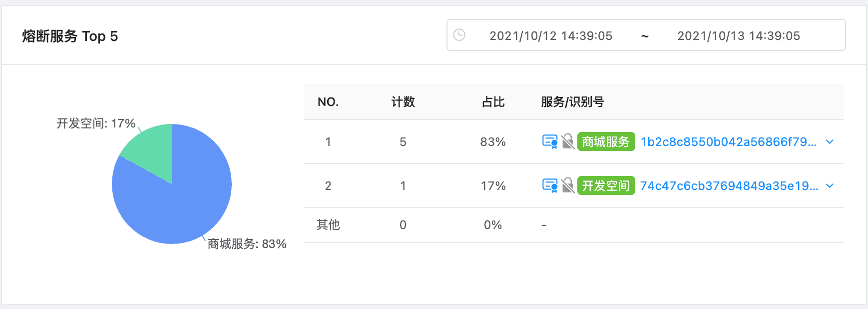
Task: Click the crossed lock icon in 商城服务 row
Action: (x=568, y=141)
